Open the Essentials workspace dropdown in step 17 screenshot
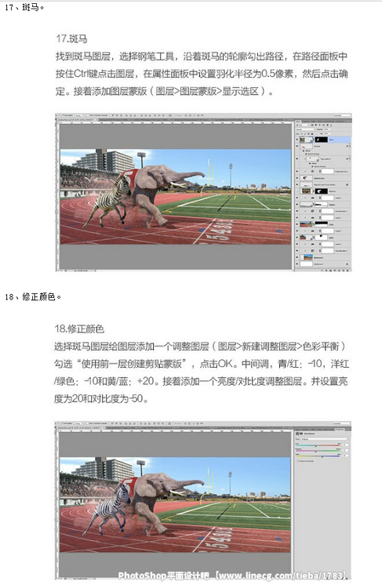Image resolution: width=382 pixels, height=588 pixels. coord(342,115)
